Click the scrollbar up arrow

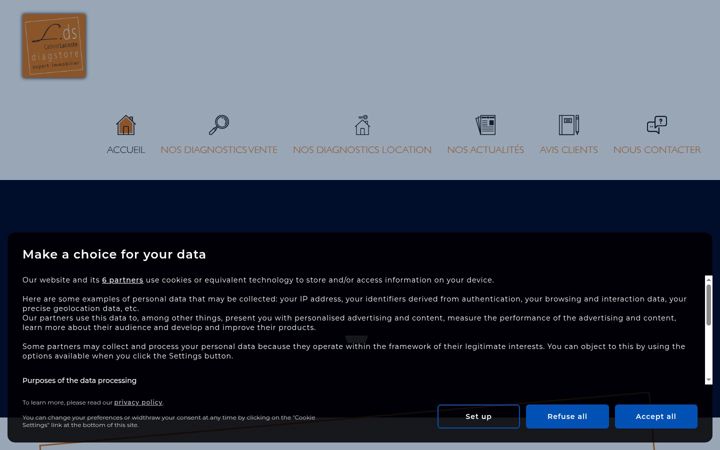coord(709,279)
